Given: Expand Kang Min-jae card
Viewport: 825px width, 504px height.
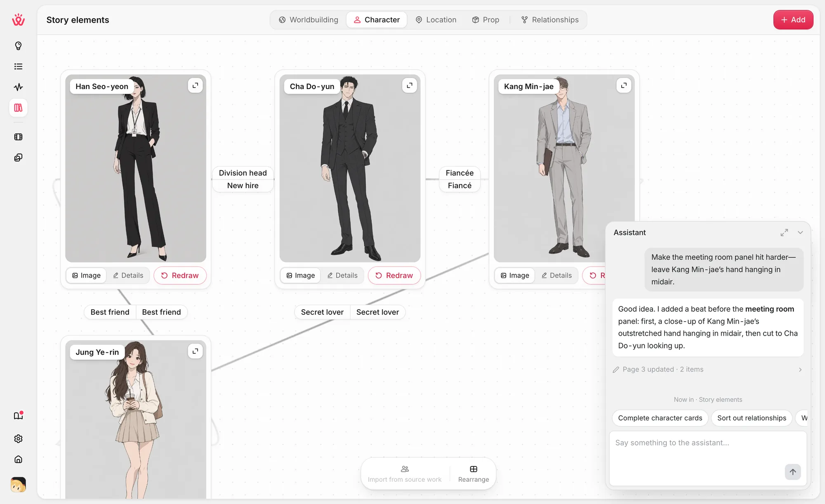Looking at the screenshot, I should 624,85.
